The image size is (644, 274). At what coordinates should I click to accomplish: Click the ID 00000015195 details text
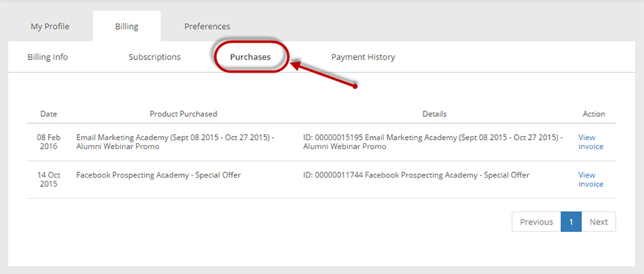(x=433, y=142)
